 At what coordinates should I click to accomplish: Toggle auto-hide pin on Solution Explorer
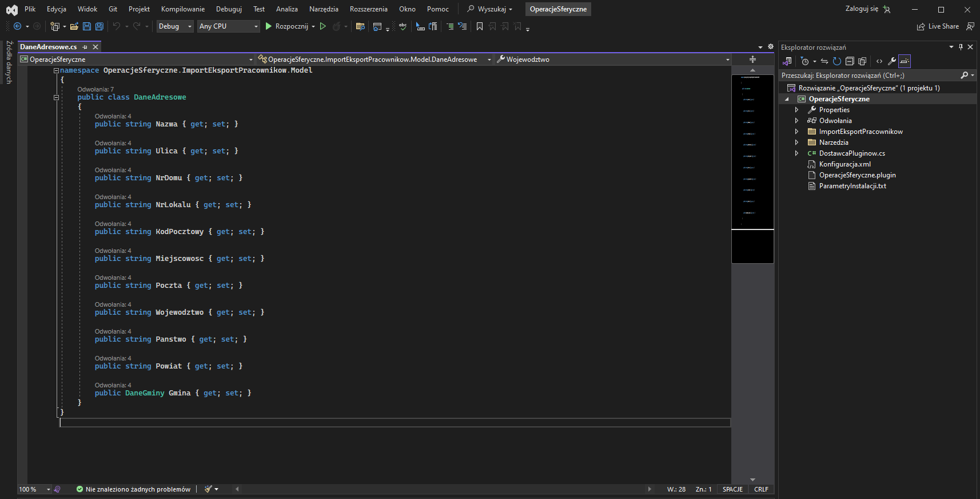coord(961,47)
